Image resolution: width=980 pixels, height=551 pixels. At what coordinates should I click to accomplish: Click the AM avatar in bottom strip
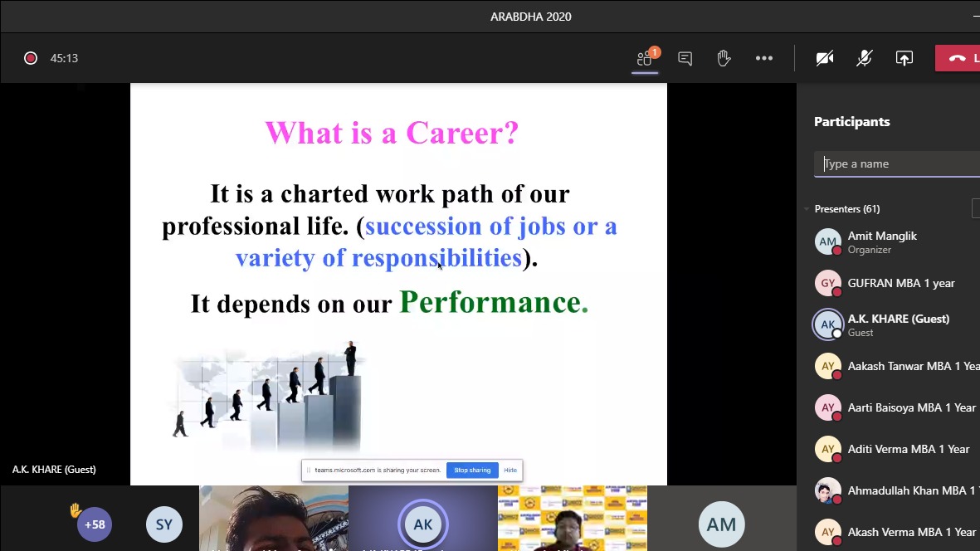click(x=721, y=524)
